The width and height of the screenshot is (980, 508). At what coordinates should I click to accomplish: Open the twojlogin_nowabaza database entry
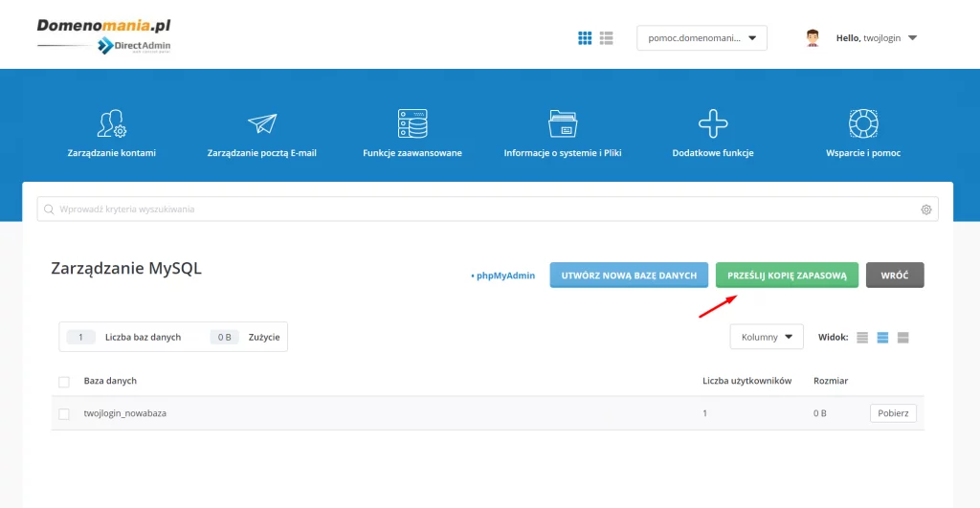coord(125,413)
